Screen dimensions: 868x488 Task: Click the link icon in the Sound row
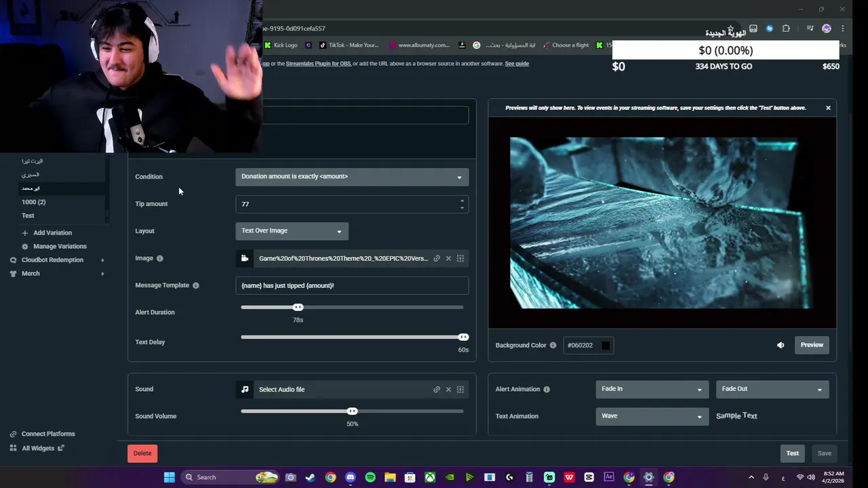[x=437, y=390]
